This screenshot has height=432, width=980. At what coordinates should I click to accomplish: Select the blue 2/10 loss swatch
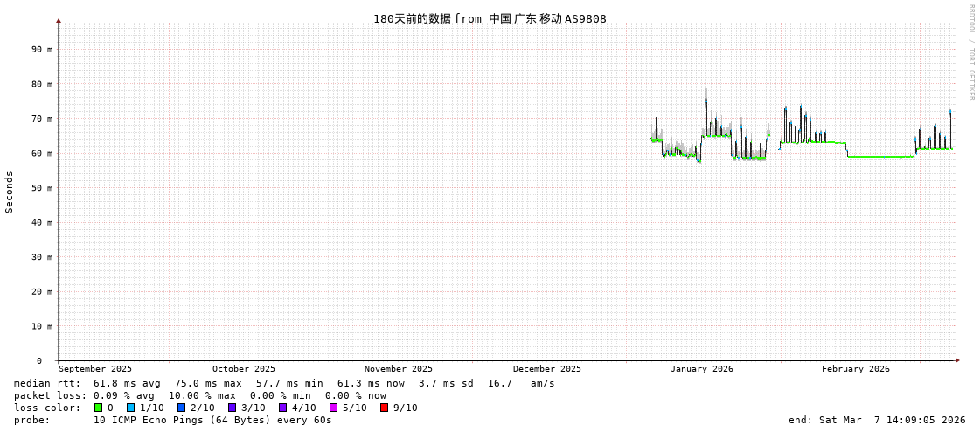click(x=181, y=408)
